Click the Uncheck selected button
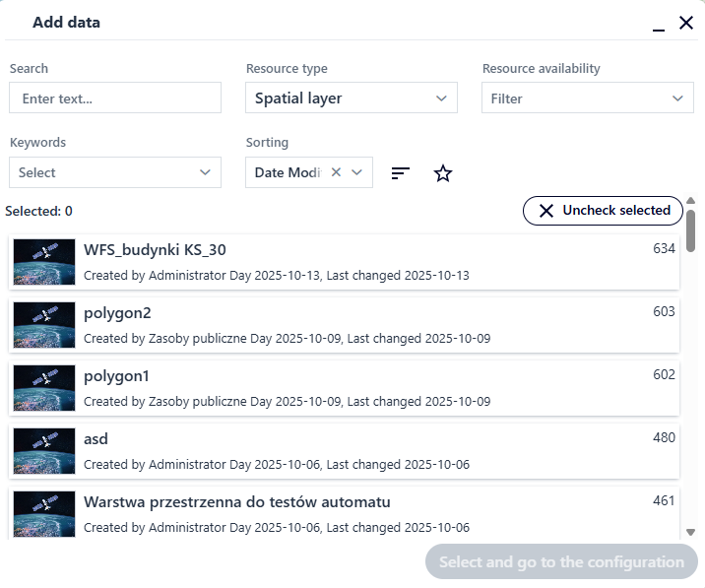The width and height of the screenshot is (705, 588). pyautogui.click(x=603, y=211)
